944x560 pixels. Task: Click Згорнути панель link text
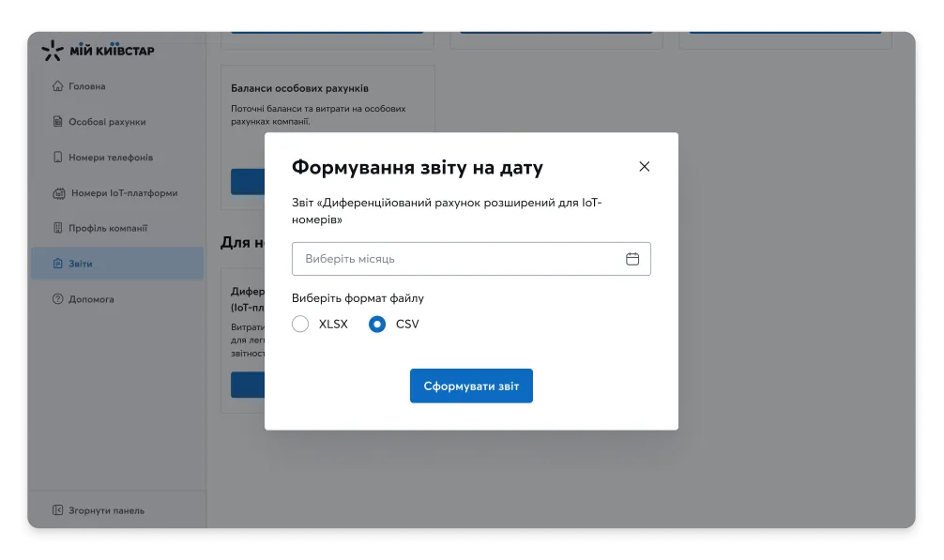107,510
